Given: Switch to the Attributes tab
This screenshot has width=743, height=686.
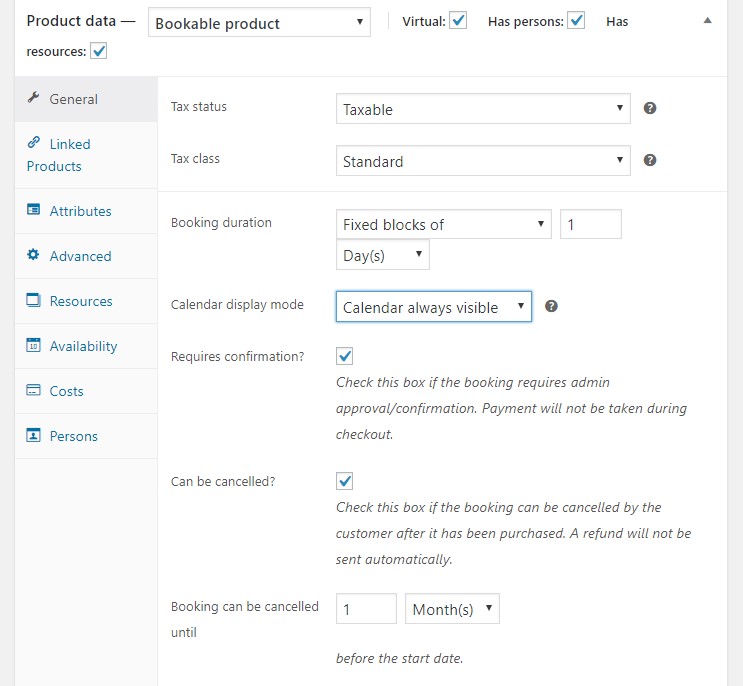Looking at the screenshot, I should [86, 211].
